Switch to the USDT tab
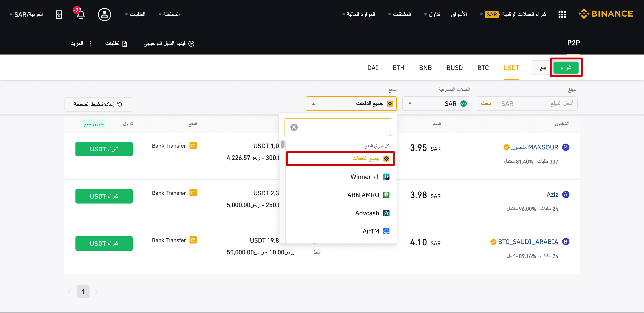Image resolution: width=644 pixels, height=313 pixels. pyautogui.click(x=511, y=68)
